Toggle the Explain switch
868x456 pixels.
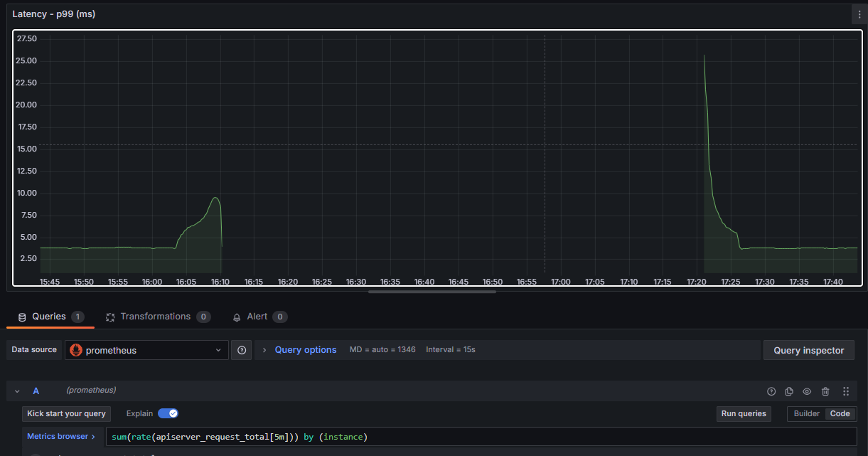pyautogui.click(x=168, y=413)
